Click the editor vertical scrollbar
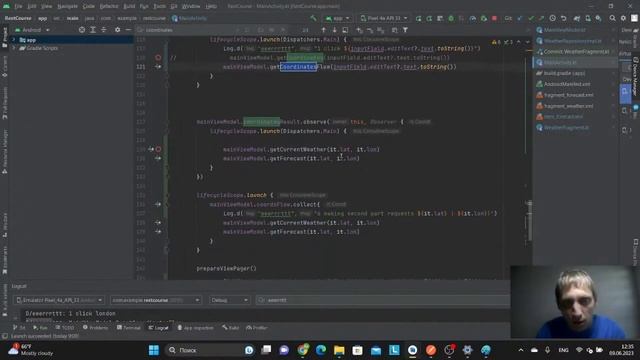The height and width of the screenshot is (360, 640). pyautogui.click(x=529, y=220)
